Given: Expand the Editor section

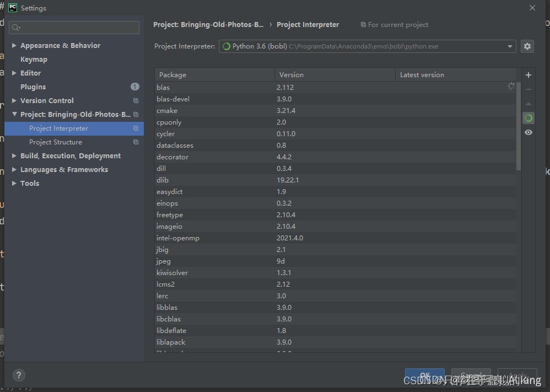Looking at the screenshot, I should (14, 73).
